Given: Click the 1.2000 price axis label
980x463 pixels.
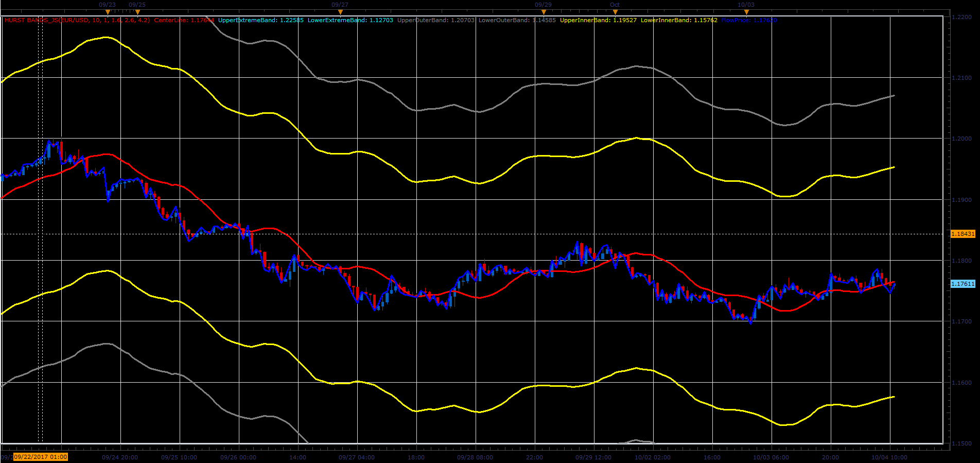Looking at the screenshot, I should (x=961, y=139).
